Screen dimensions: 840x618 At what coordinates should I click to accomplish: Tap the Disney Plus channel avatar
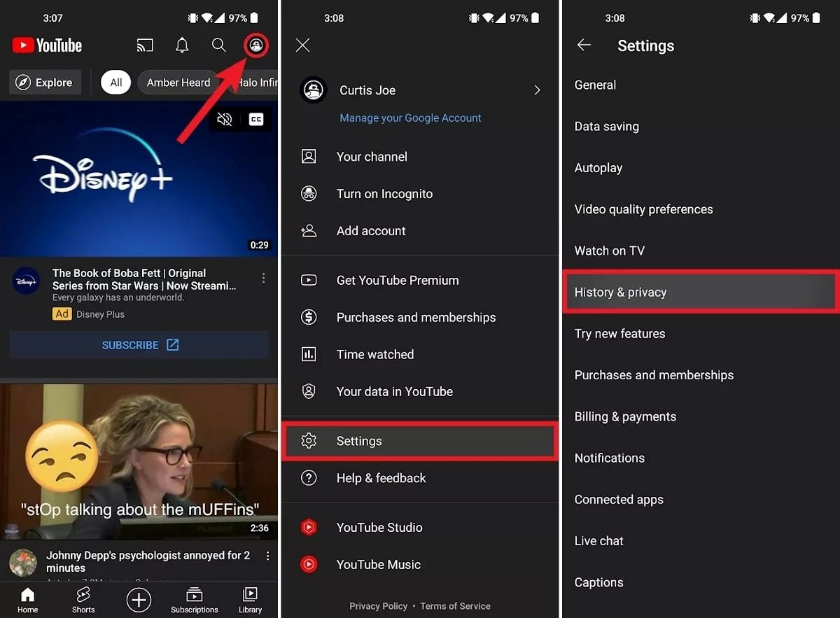click(x=26, y=281)
